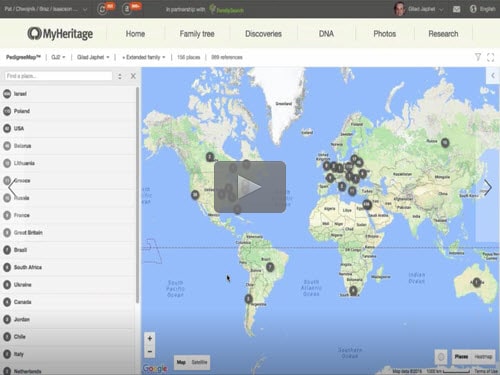Open the Extended family dropdown
Screen dimensions: 500x375
point(144,57)
